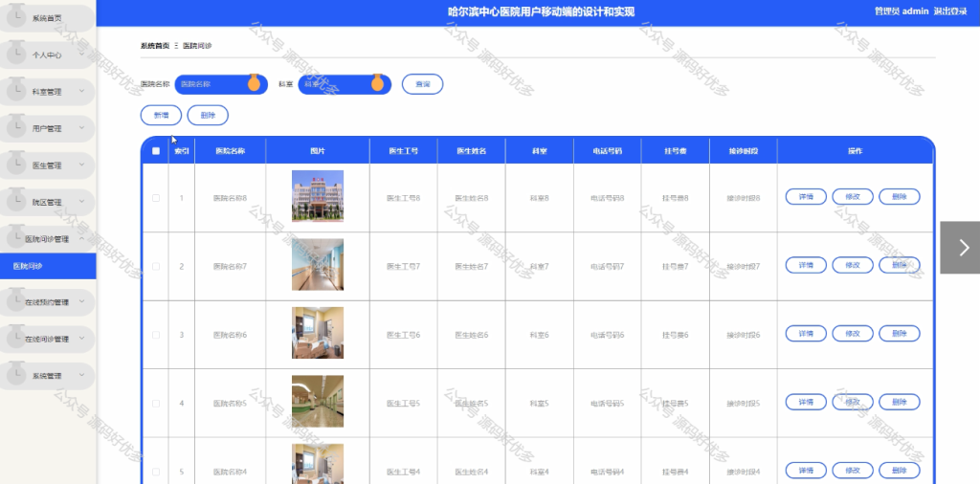
Task: Click the clock icon beside 系统管理
Action: point(15,375)
